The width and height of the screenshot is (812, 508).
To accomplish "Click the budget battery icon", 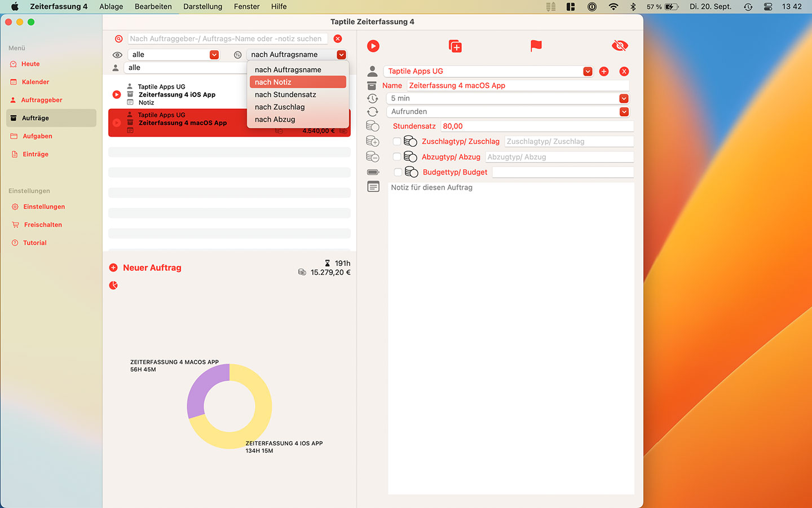I will tap(373, 172).
